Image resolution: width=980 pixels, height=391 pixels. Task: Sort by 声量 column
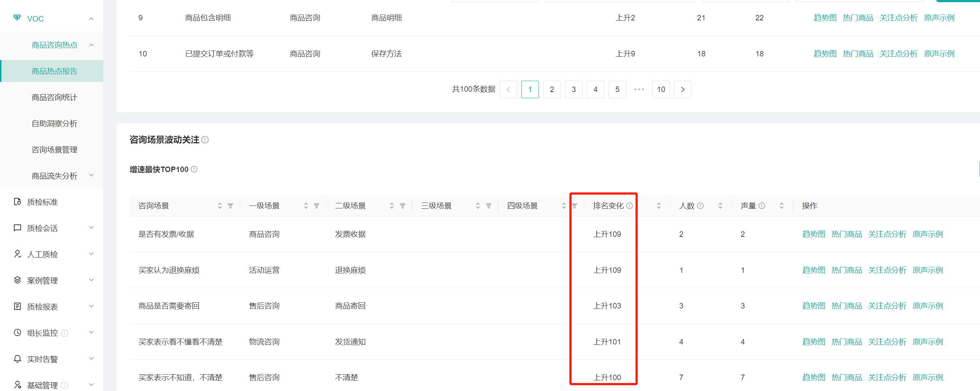[781, 206]
